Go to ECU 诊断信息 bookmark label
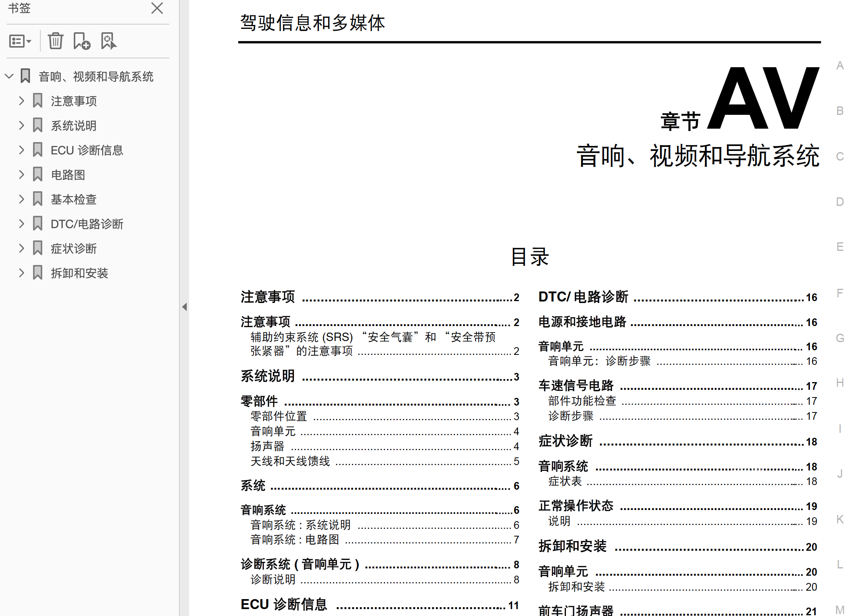Screen dimensions: 856x616 87,150
